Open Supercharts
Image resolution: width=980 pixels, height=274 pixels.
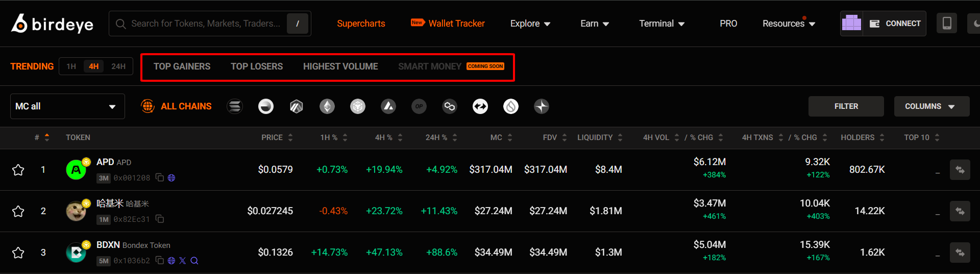pos(361,24)
